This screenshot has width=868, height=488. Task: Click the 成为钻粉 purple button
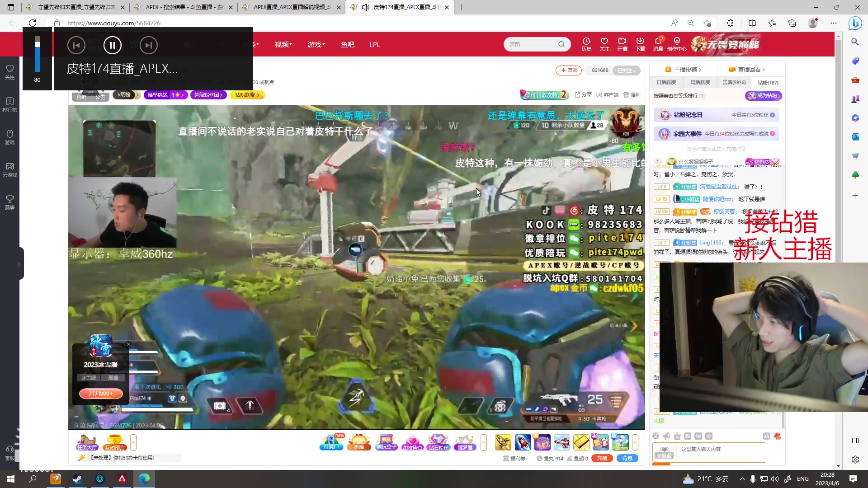click(x=764, y=96)
